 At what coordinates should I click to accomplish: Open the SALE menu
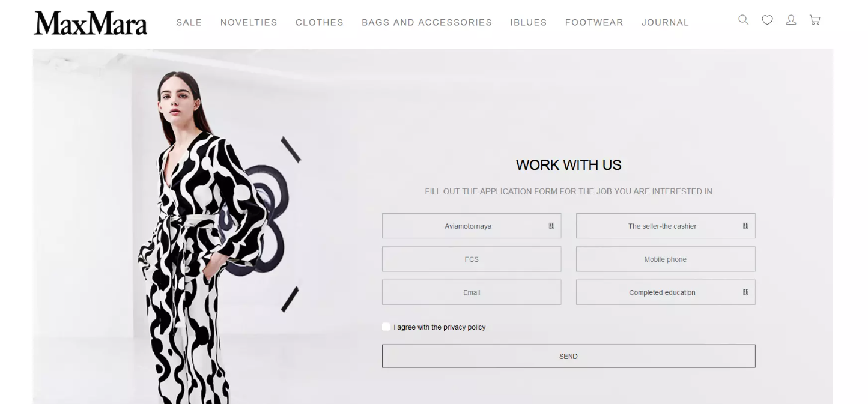click(x=189, y=22)
